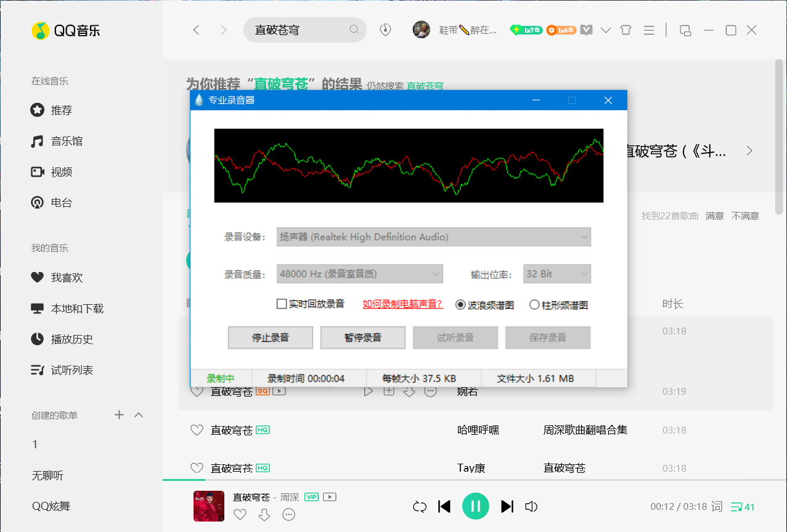This screenshot has width=787, height=532.
Task: Open QQ Music's main hamburger menu
Action: coord(648,30)
